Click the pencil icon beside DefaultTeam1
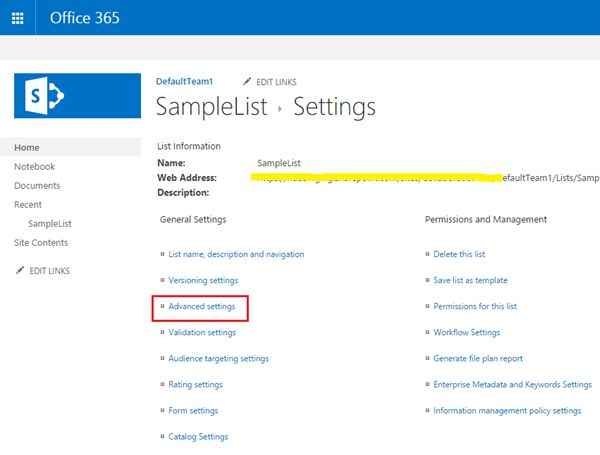600x455 pixels. click(247, 81)
